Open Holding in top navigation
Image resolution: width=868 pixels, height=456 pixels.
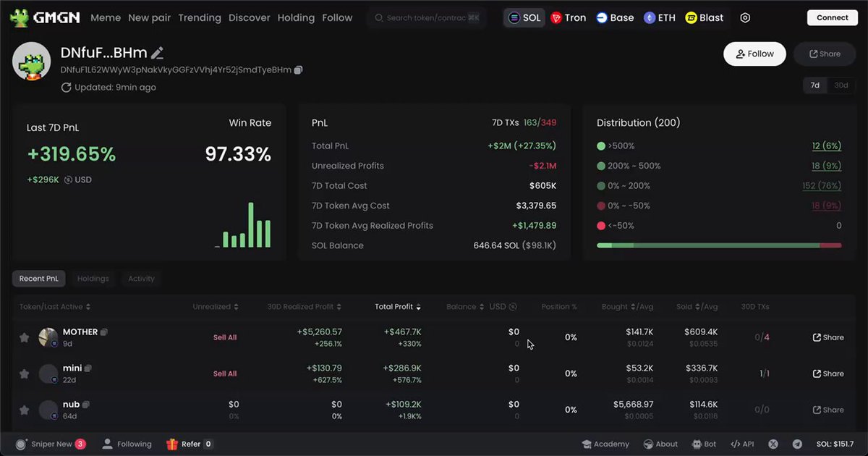(296, 18)
